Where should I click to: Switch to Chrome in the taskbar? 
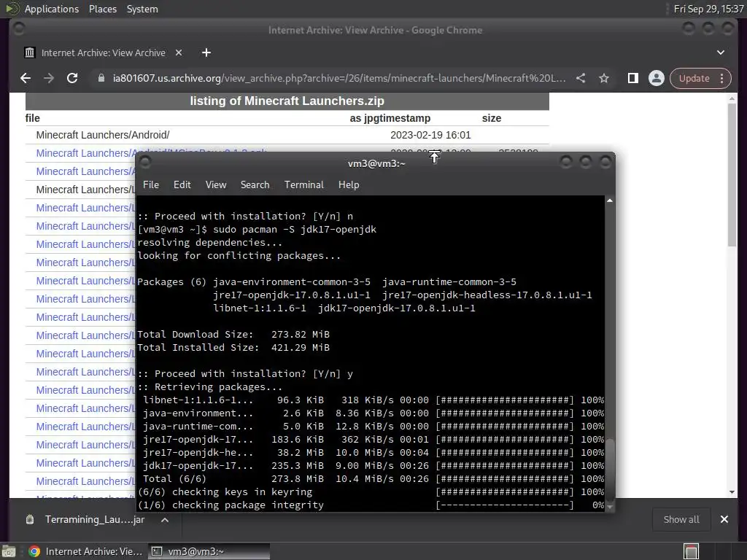click(86, 551)
